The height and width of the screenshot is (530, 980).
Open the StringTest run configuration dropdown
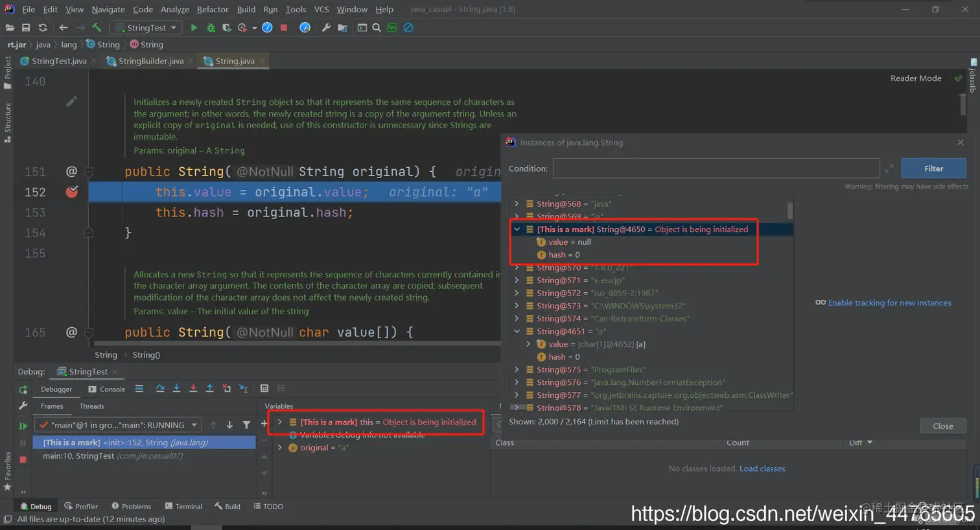146,28
